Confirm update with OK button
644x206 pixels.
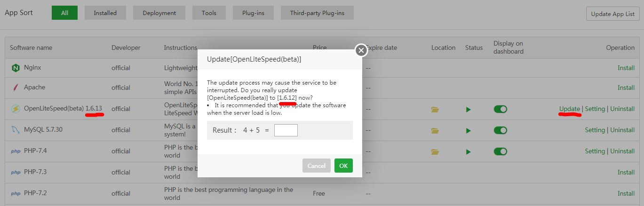(x=343, y=166)
